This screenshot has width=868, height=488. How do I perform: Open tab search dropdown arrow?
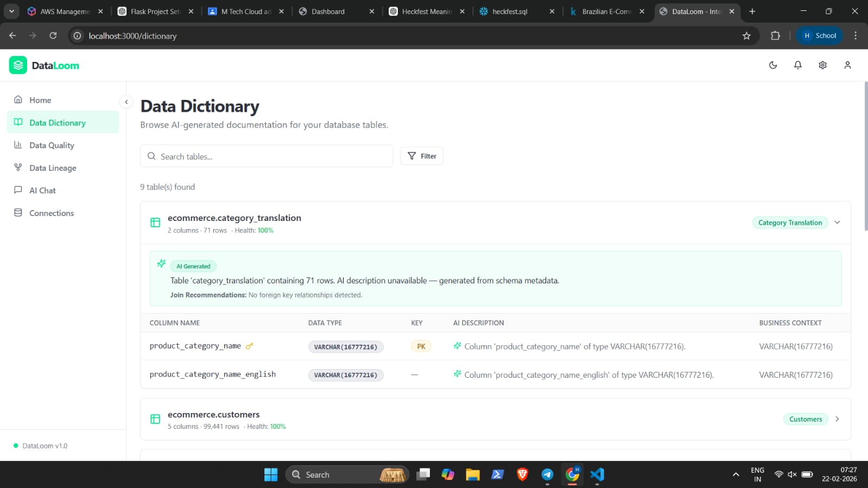11,11
